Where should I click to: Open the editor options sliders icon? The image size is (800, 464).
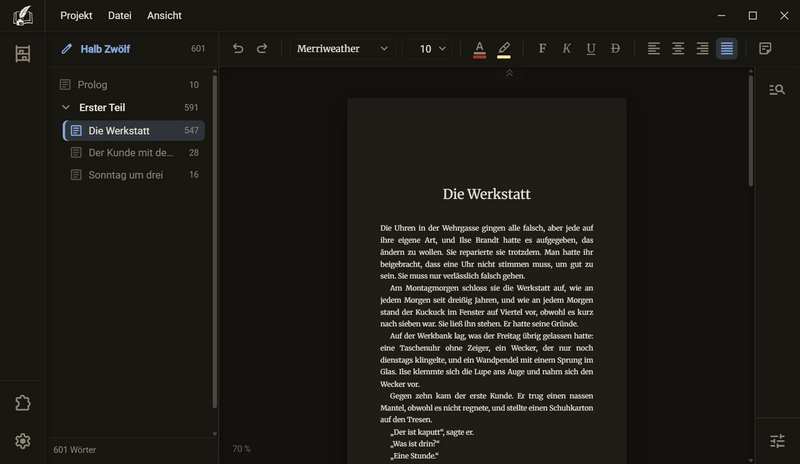point(777,441)
